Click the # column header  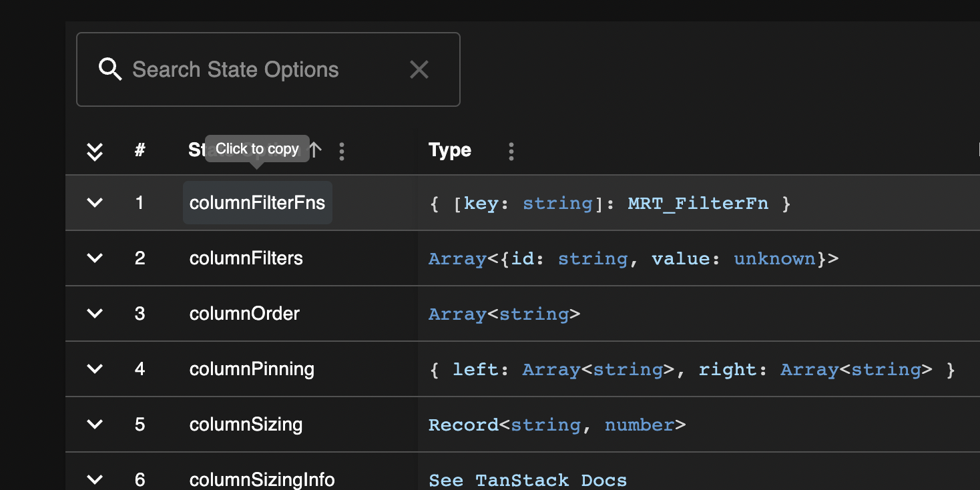(x=140, y=150)
